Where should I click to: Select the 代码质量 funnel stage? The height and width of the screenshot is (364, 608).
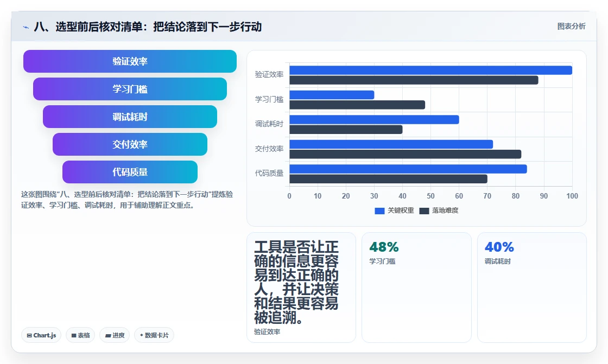tap(130, 172)
